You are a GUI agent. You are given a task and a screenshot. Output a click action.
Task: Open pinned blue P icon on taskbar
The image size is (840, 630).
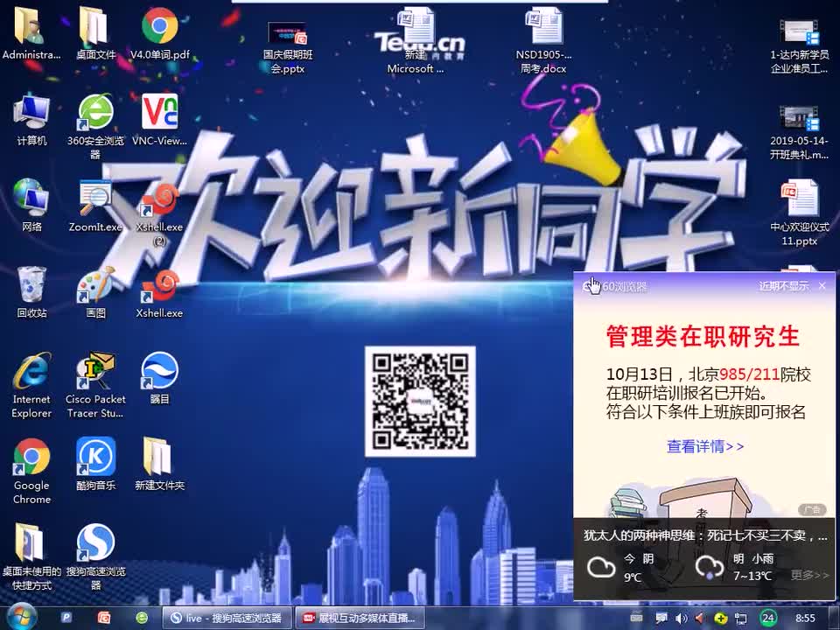click(66, 618)
